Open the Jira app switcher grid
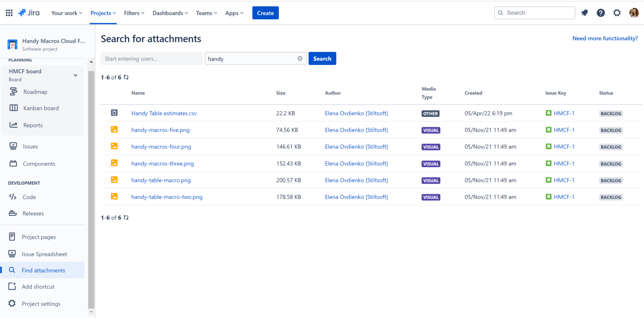The height and width of the screenshot is (318, 644). click(9, 13)
